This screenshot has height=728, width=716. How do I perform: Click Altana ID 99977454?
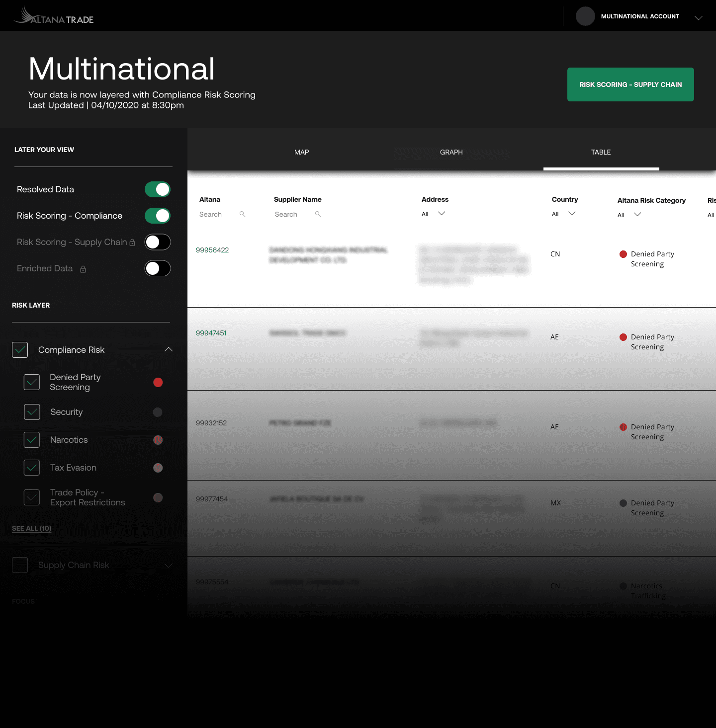pyautogui.click(x=212, y=499)
